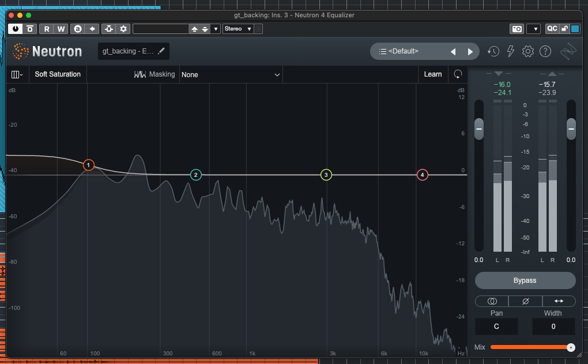Load next host preset down arrow

point(205,29)
